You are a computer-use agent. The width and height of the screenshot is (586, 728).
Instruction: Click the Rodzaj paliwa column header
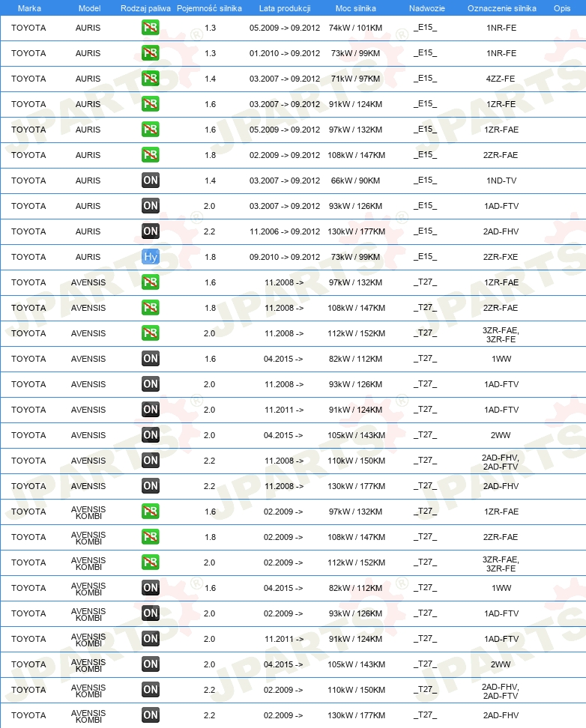click(145, 8)
